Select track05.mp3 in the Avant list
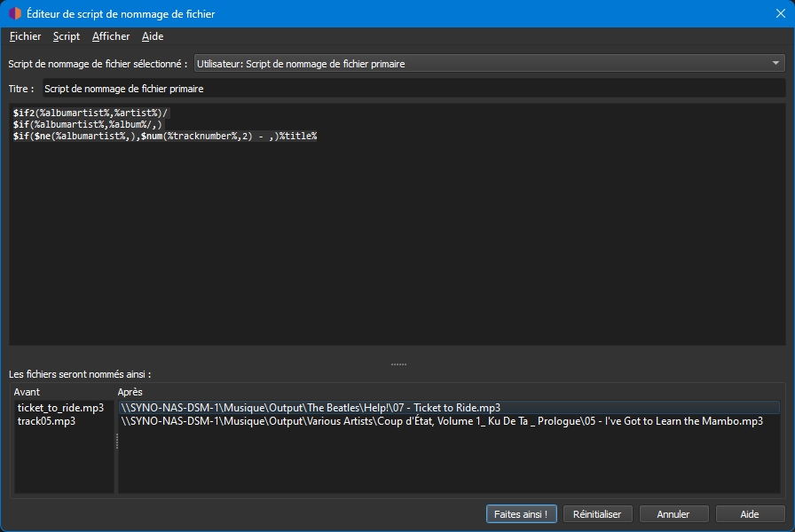The image size is (795, 532). click(46, 421)
